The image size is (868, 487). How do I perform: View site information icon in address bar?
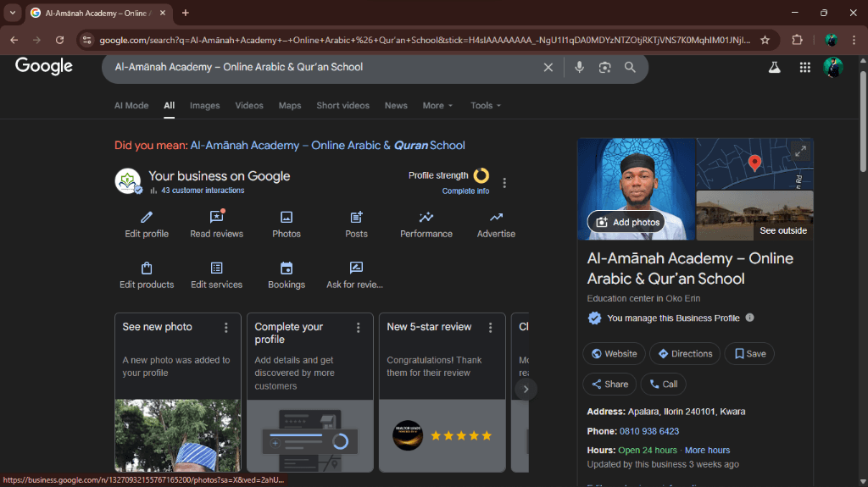(x=86, y=40)
